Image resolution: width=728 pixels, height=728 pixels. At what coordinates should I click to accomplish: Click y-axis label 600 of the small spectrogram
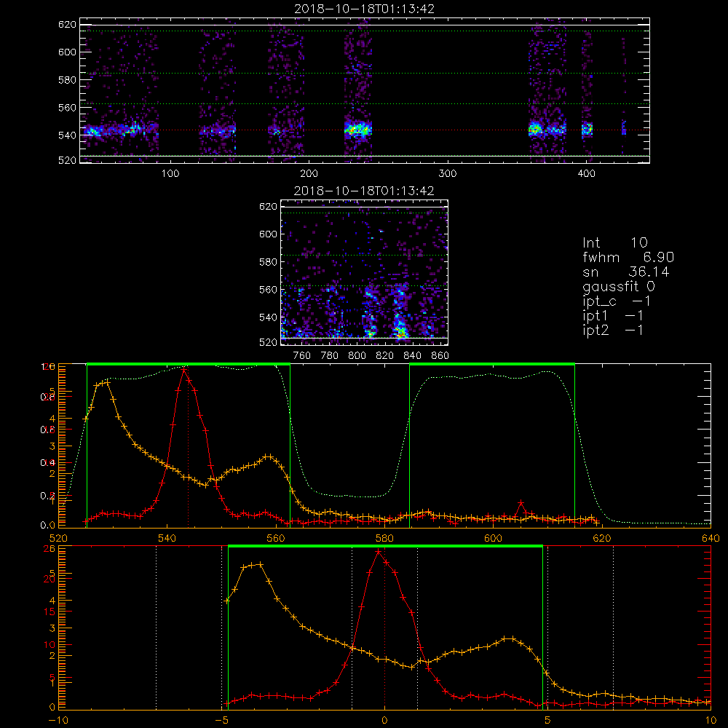pos(268,234)
